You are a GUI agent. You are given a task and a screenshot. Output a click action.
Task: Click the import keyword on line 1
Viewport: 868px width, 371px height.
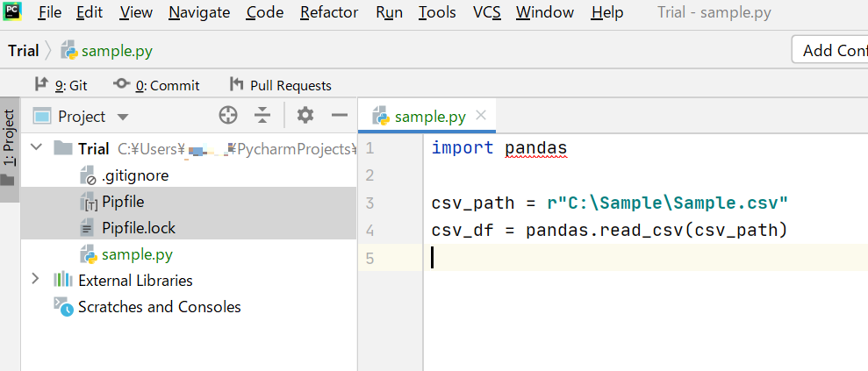pyautogui.click(x=463, y=148)
